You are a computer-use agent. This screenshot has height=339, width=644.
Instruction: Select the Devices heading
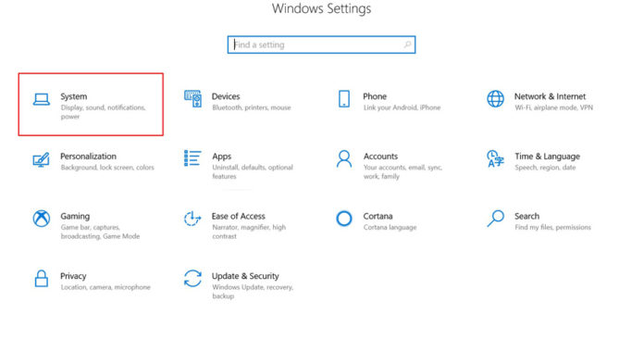(226, 96)
